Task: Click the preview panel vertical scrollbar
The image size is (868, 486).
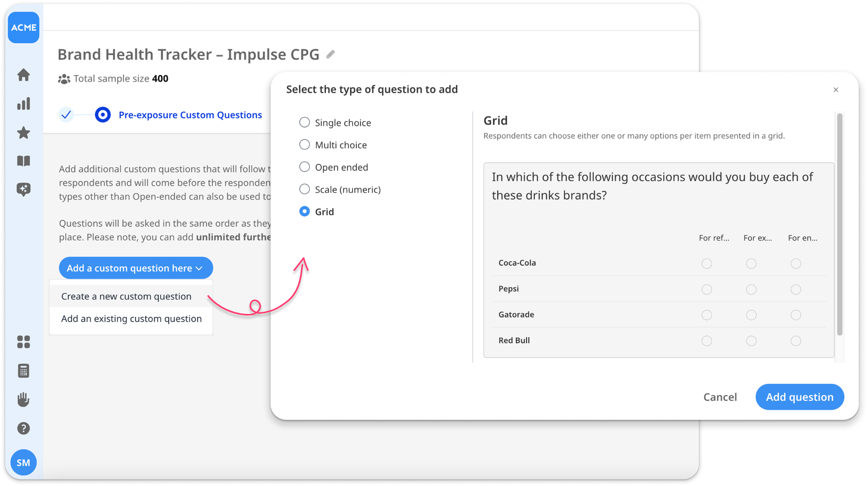Action: coord(839,224)
